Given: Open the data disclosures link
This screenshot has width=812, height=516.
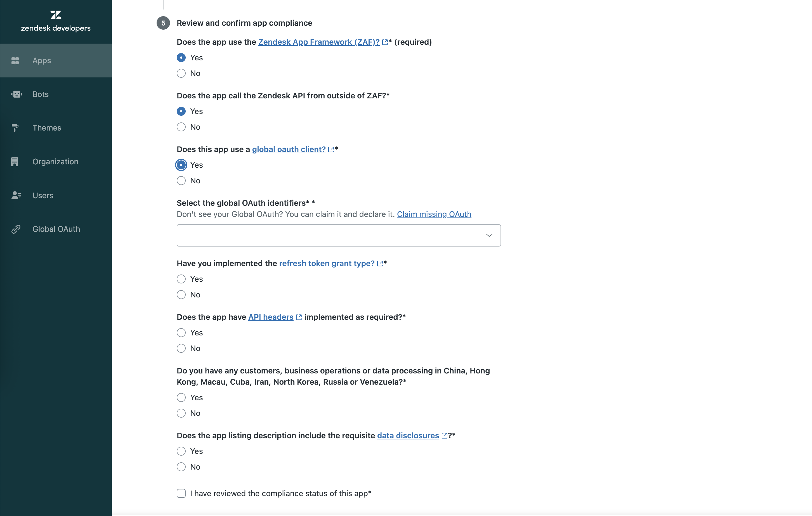Looking at the screenshot, I should pyautogui.click(x=408, y=435).
